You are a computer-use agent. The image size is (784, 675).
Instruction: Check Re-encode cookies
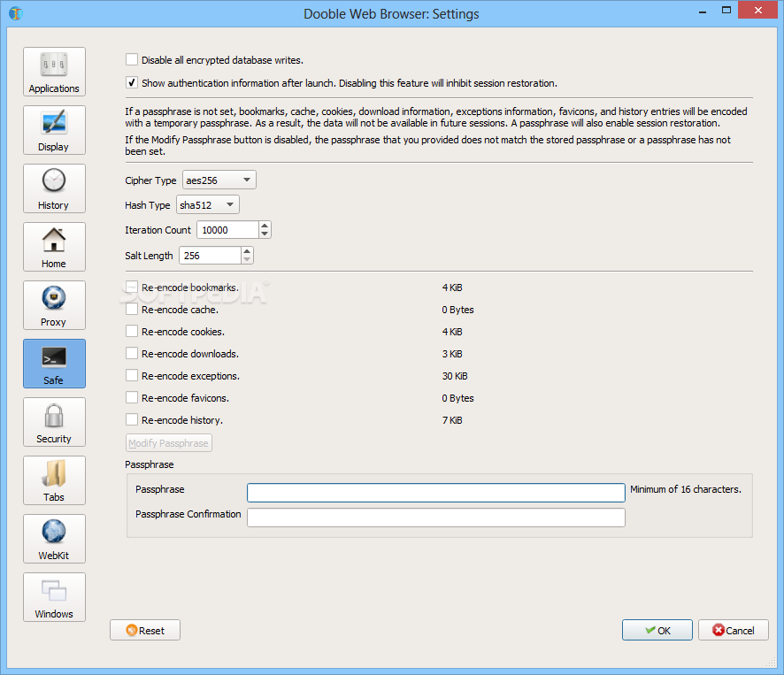pos(132,332)
